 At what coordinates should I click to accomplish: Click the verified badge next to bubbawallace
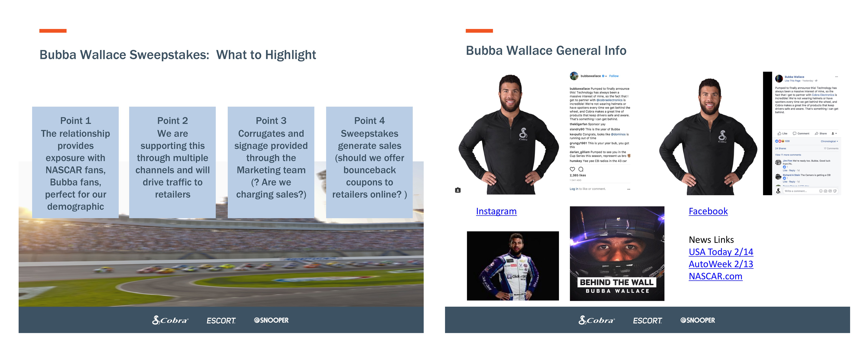603,76
